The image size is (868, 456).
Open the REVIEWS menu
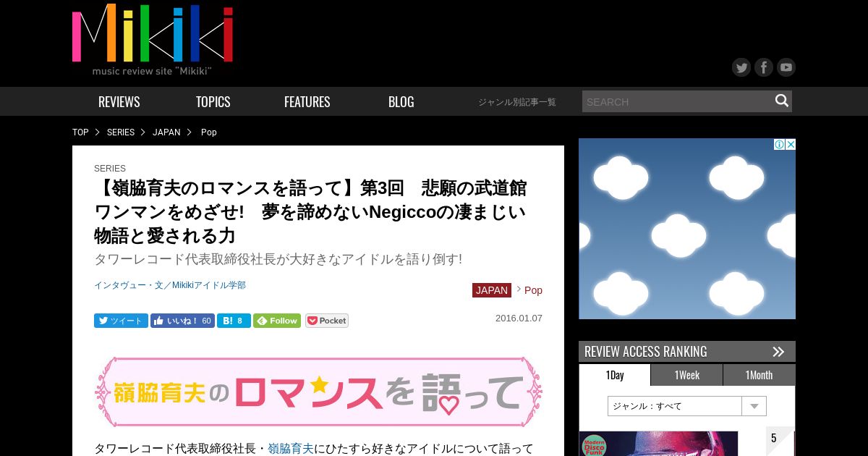tap(119, 101)
